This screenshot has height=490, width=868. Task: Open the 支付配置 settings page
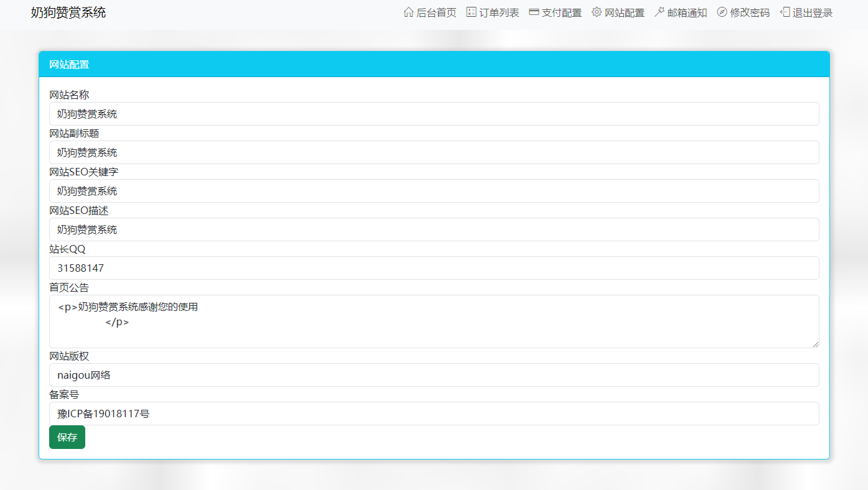561,12
